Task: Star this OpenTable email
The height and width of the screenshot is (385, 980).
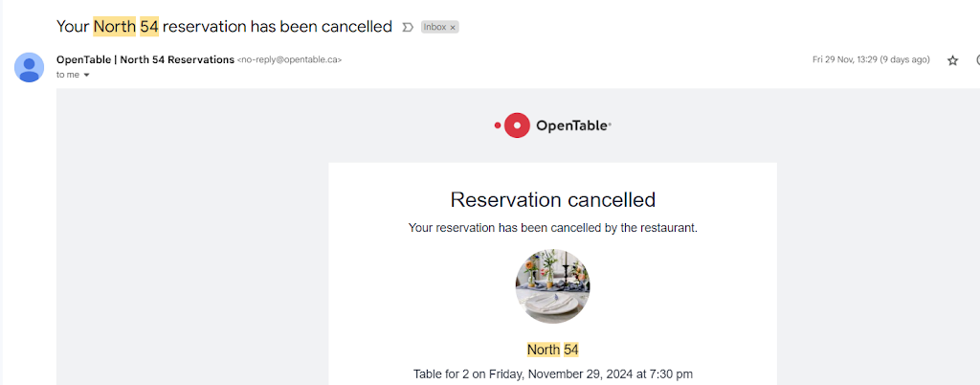Action: [x=952, y=60]
